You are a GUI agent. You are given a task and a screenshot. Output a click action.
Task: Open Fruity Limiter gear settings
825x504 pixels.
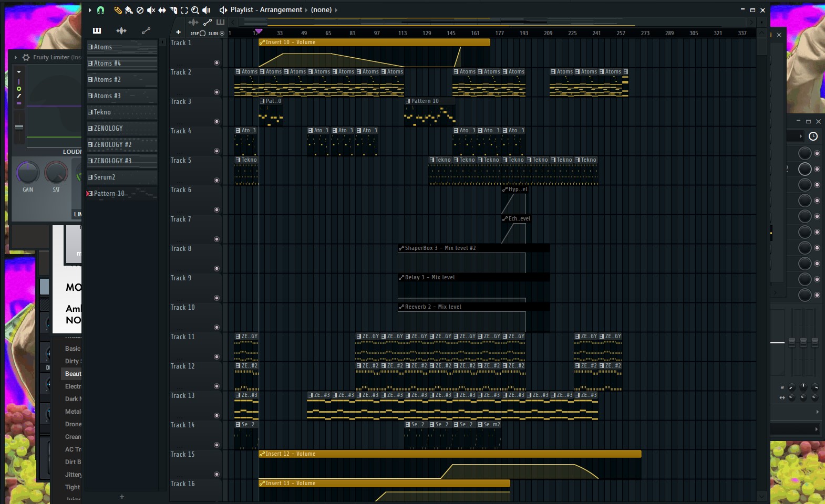tap(26, 57)
